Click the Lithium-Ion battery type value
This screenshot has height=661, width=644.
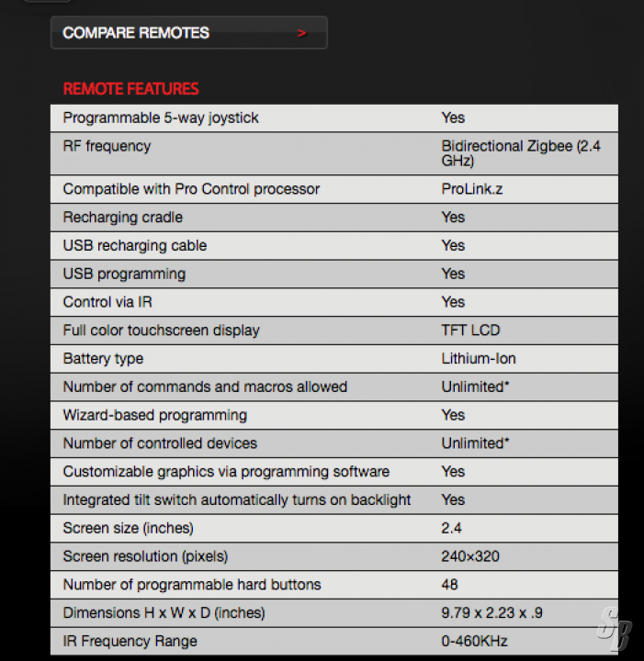[x=478, y=359]
